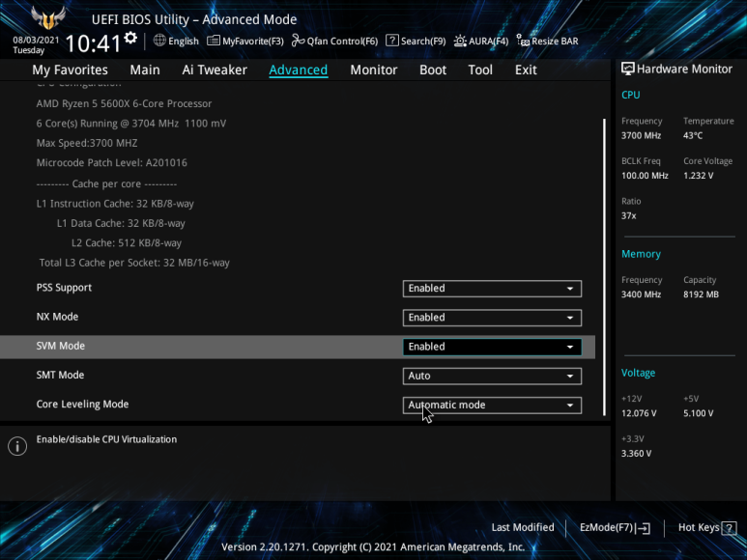Screen dimensions: 747x560
Task: Select the Core Leveling Mode label
Action: (x=82, y=405)
